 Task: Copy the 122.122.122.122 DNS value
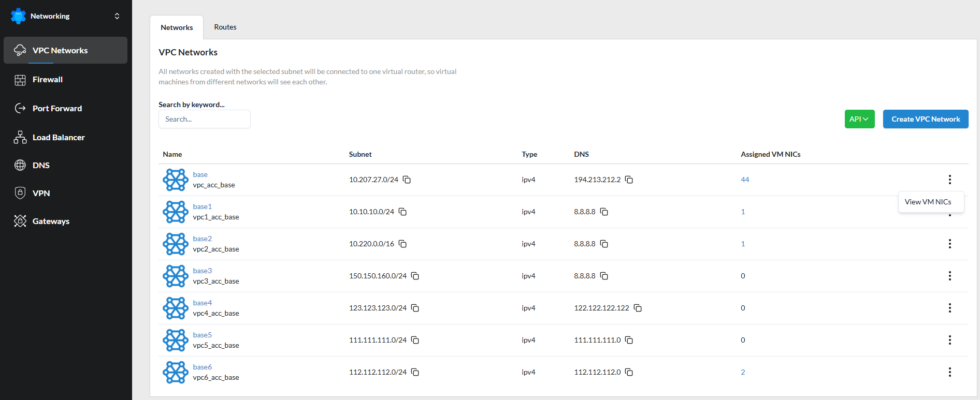[x=638, y=308]
